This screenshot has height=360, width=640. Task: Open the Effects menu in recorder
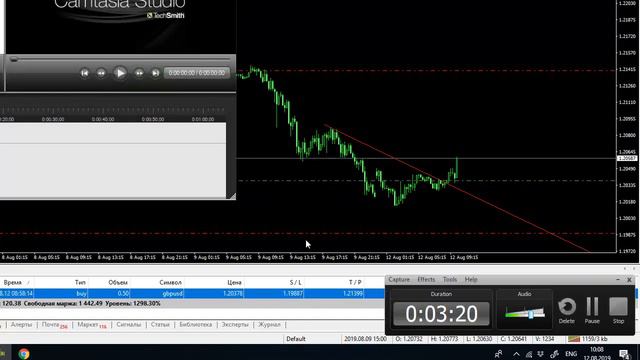426,280
